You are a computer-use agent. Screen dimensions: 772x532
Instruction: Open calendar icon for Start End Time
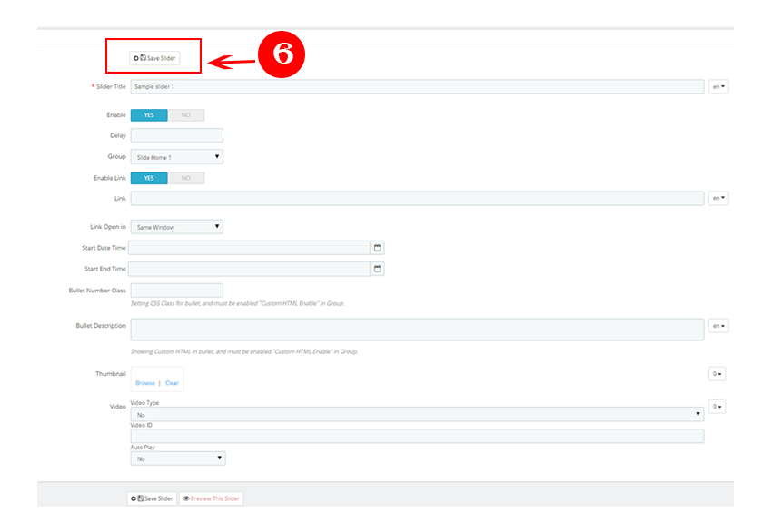point(378,269)
